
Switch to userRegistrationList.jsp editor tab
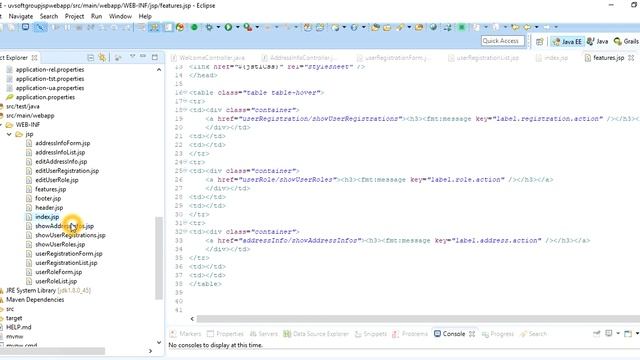coord(484,58)
